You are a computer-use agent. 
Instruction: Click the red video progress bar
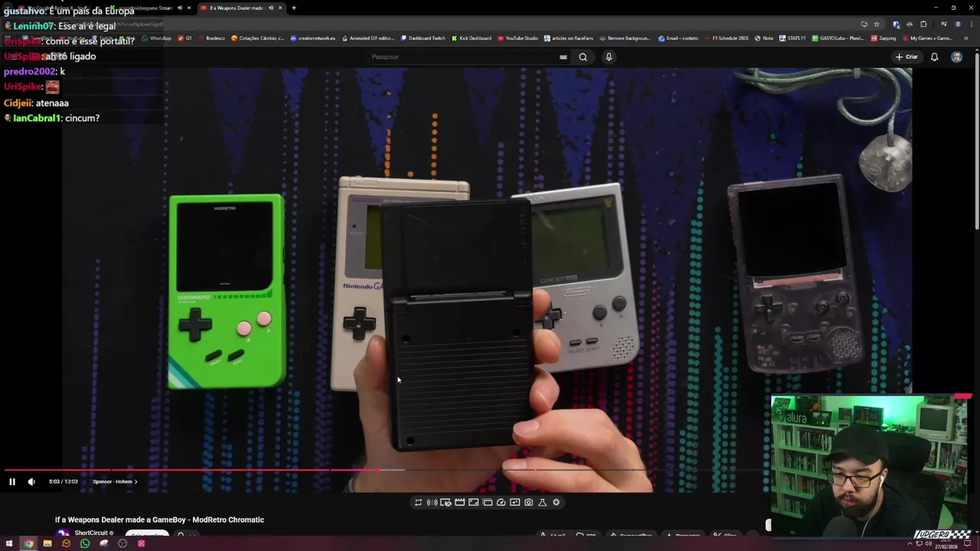pos(191,470)
